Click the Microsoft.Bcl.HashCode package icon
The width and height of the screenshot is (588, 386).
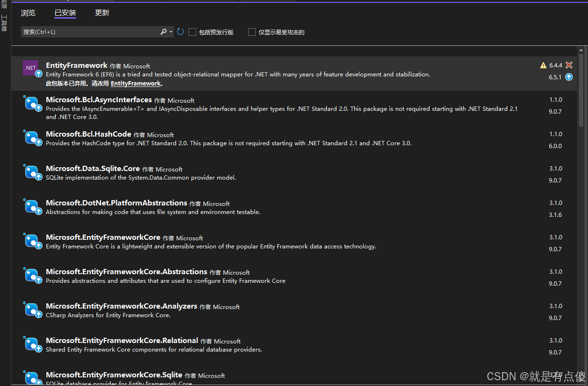[x=31, y=138]
